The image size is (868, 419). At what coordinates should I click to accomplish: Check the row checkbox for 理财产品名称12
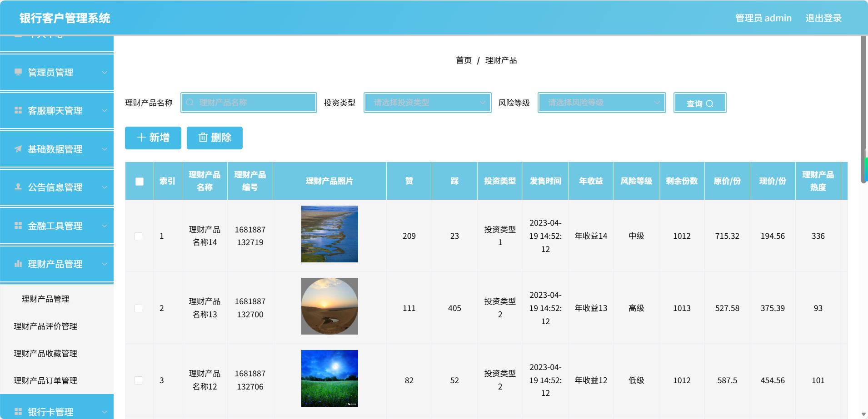pos(139,380)
